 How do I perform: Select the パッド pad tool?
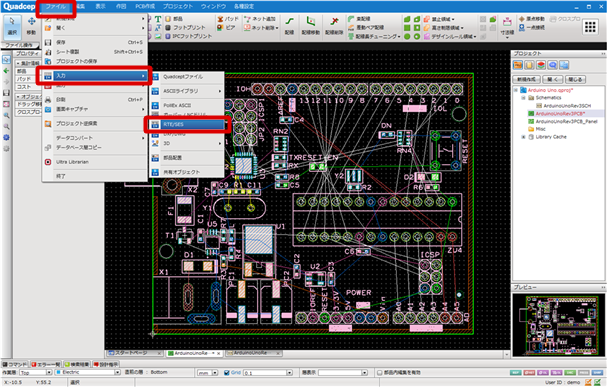tap(228, 19)
